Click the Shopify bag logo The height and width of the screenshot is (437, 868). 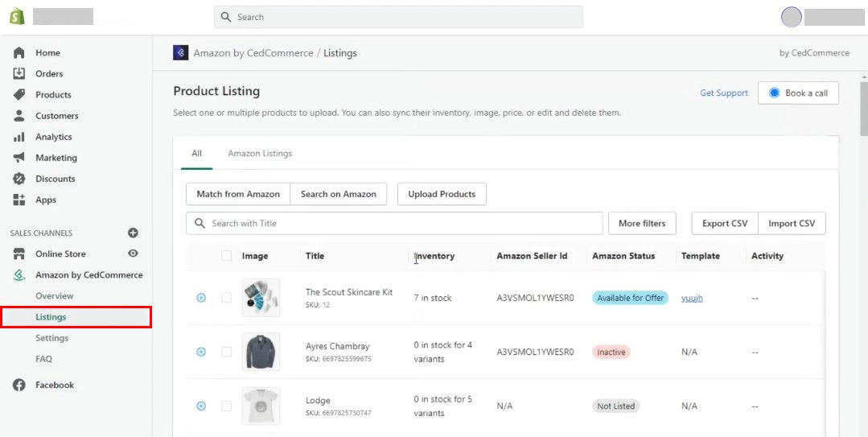[17, 17]
